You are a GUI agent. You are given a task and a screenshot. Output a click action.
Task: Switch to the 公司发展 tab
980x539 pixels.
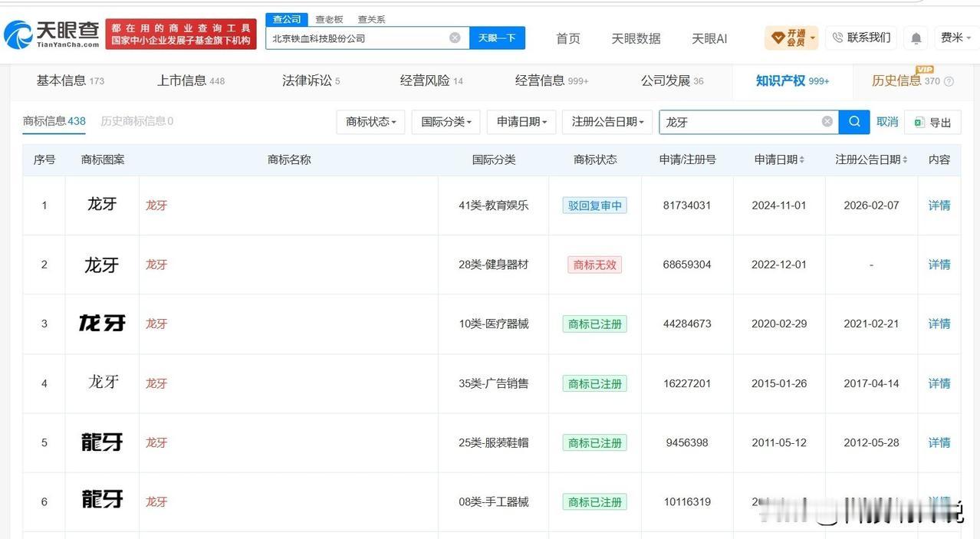[672, 81]
